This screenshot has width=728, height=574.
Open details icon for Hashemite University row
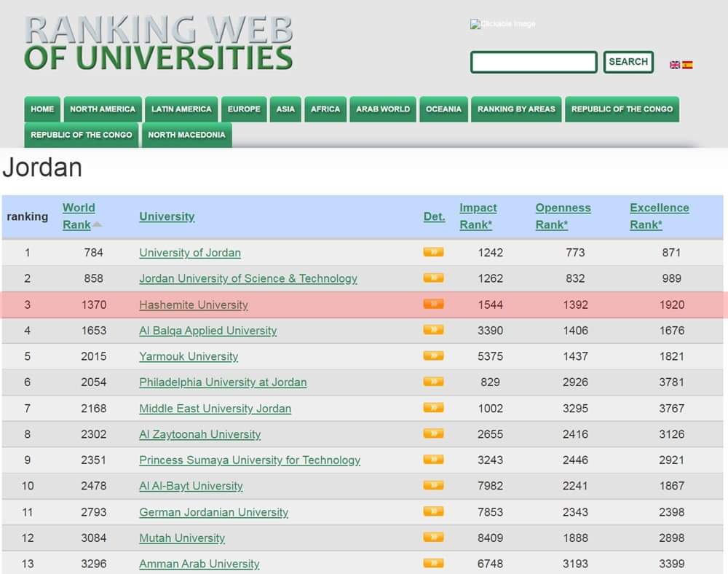[x=433, y=304]
